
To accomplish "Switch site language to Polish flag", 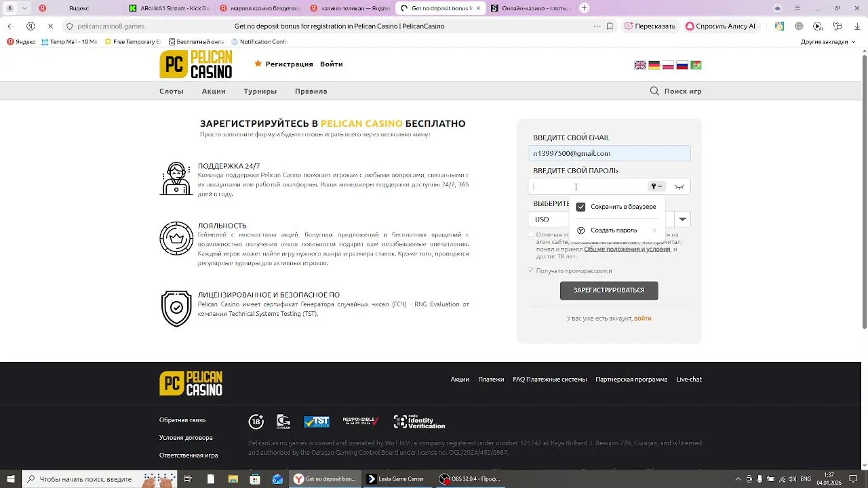I will (x=668, y=65).
